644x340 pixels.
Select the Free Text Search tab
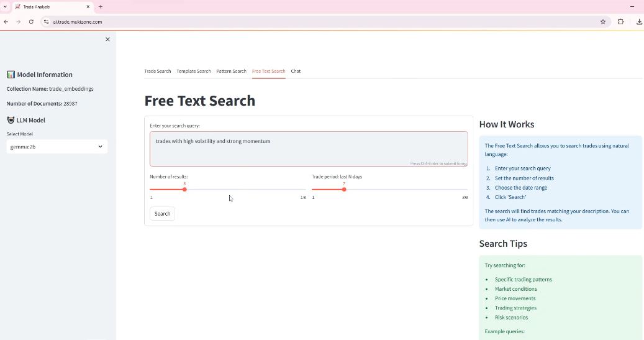[x=269, y=71]
